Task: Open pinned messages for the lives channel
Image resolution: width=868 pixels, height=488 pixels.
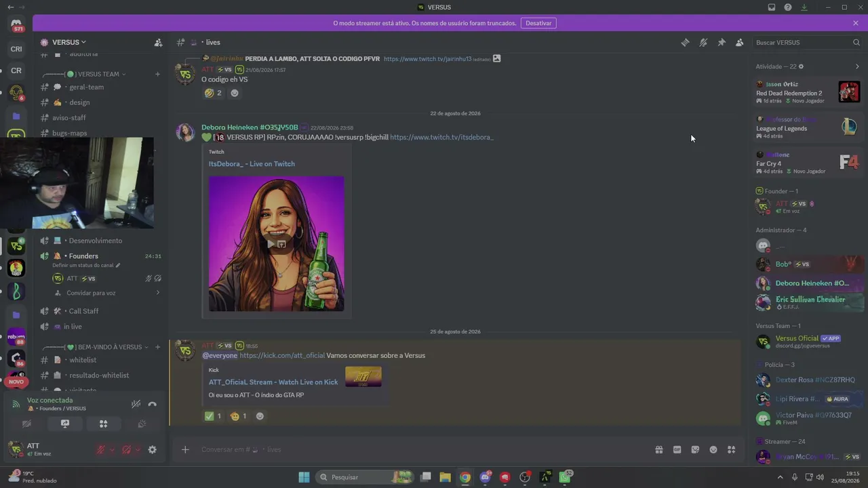Action: 722,42
